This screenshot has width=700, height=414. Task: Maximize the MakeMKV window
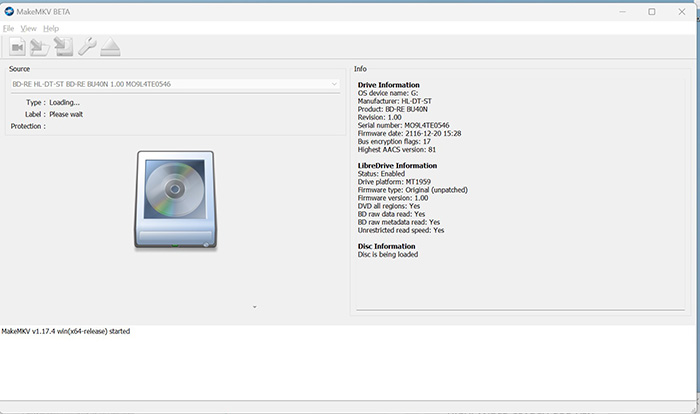pos(652,12)
